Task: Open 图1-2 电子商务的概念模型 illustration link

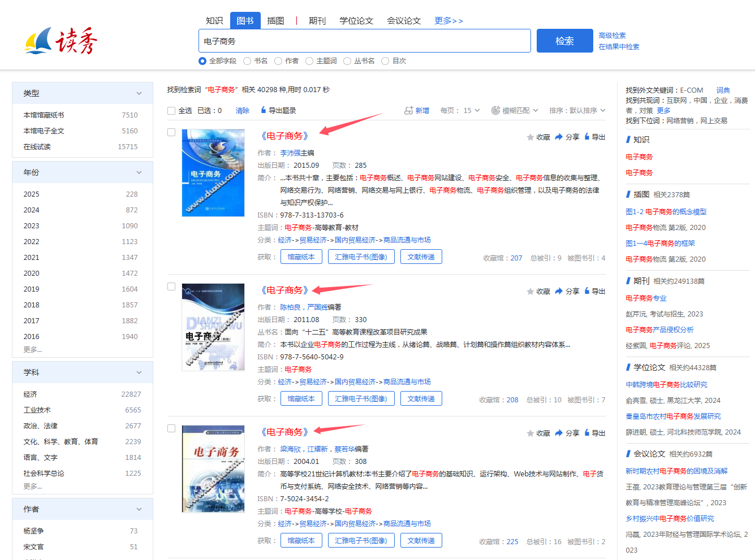Action: (666, 211)
